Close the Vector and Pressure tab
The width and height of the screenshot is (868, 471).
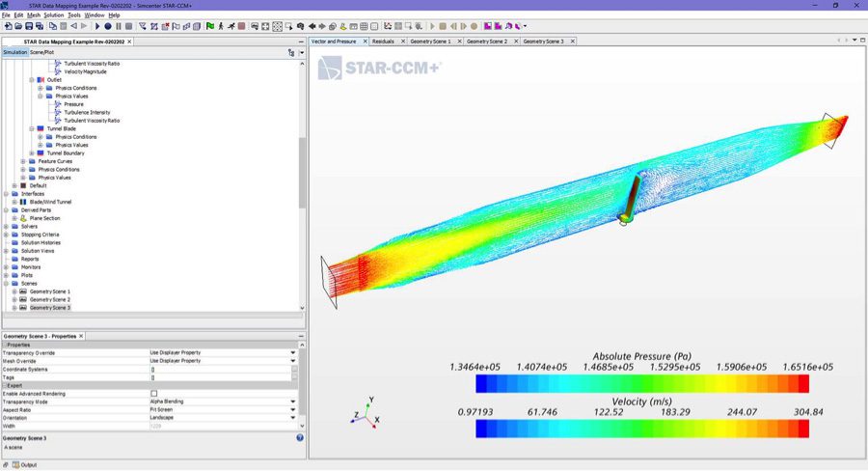[x=365, y=42]
